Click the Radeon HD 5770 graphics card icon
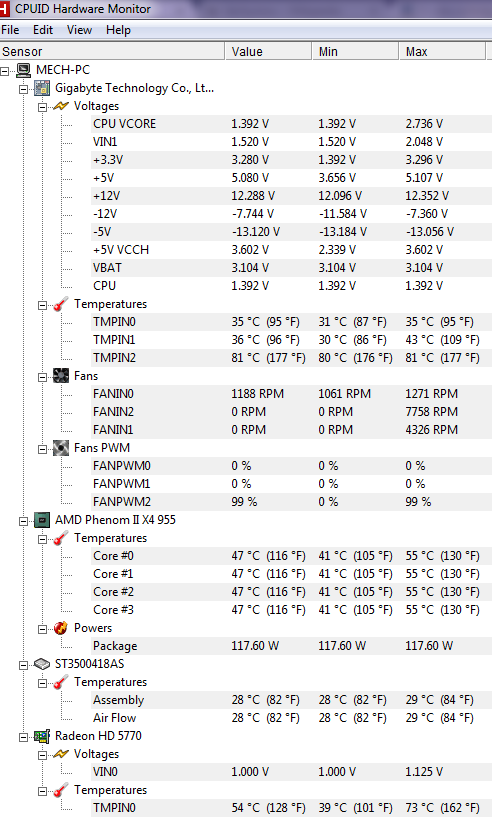492x824 pixels. [42, 736]
